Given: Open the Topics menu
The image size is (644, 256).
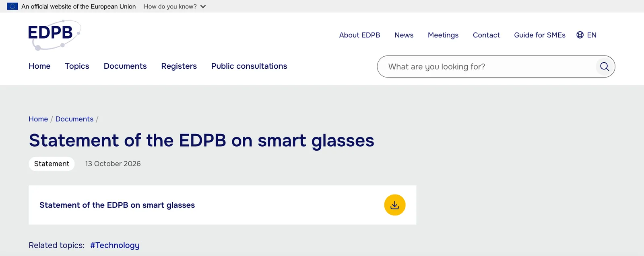Looking at the screenshot, I should point(77,66).
